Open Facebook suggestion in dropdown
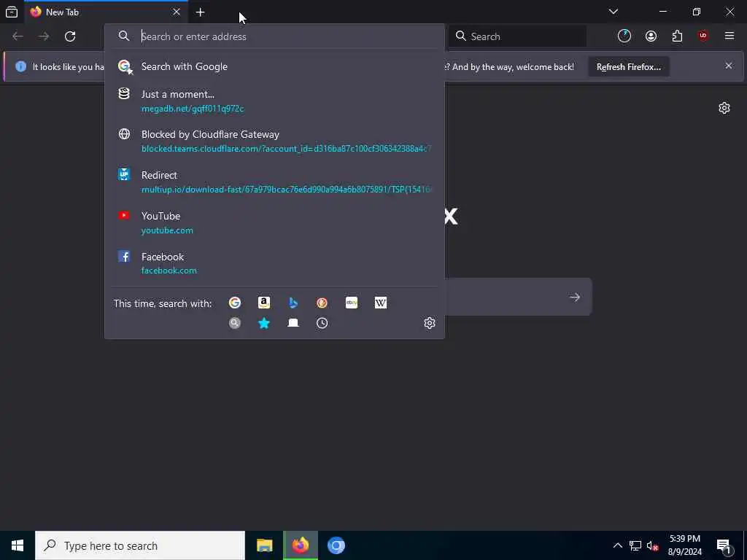Viewport: 747px width, 560px height. 274,263
